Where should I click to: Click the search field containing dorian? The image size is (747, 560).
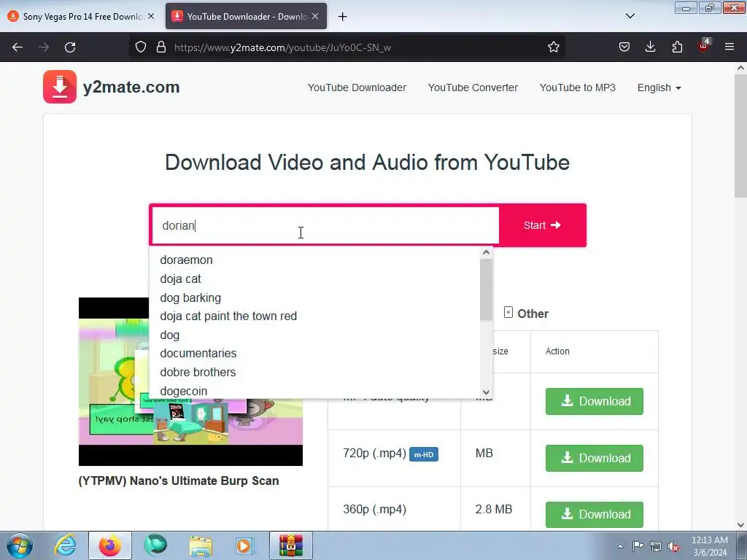325,225
